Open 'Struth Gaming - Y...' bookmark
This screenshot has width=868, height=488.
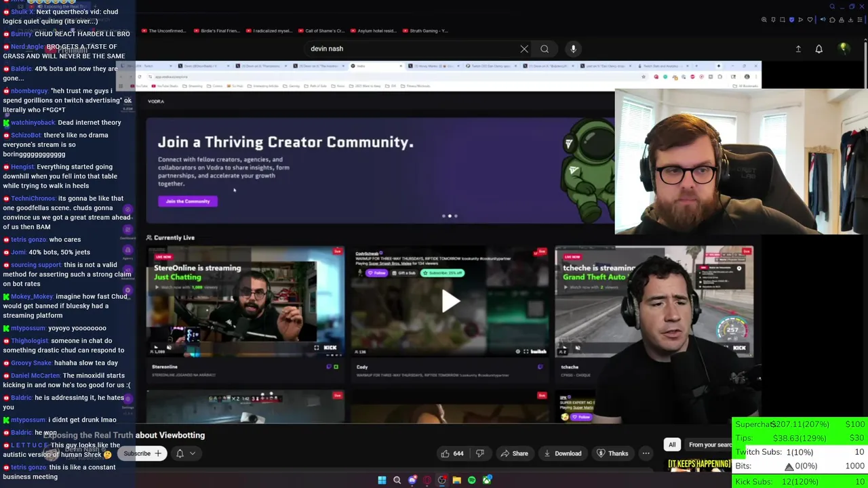pos(425,30)
